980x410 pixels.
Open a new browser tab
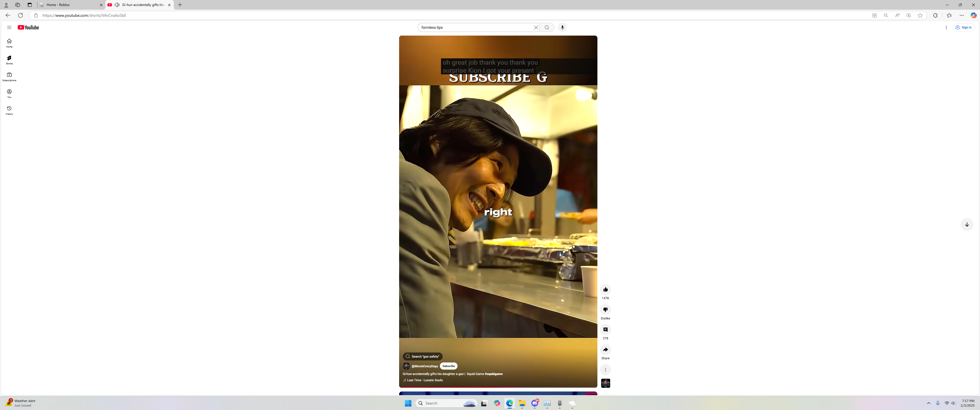(x=180, y=5)
